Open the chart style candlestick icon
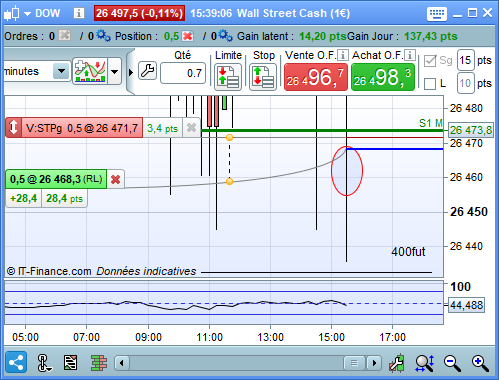The height and width of the screenshot is (380, 499). 12,13
